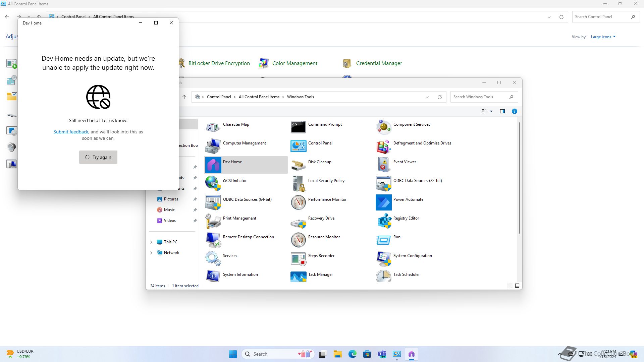Open ODBC Data Sources (64-bit) icon

tap(213, 202)
